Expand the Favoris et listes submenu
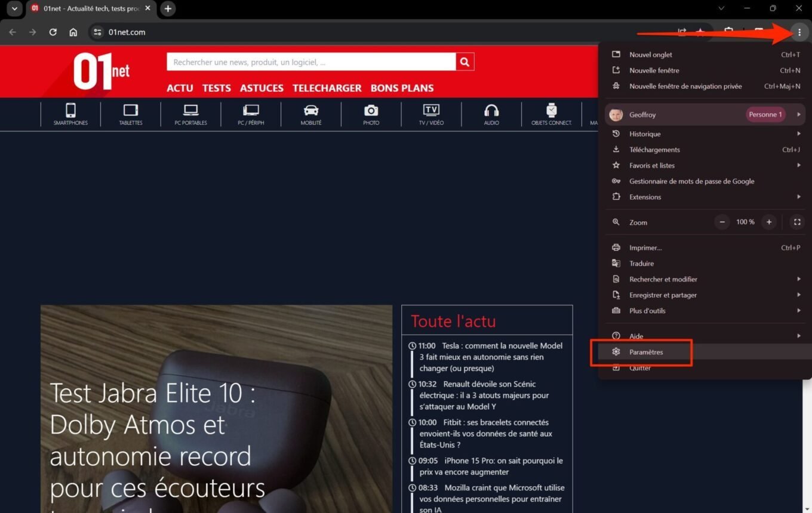Viewport: 812px width, 513px height. click(x=798, y=165)
